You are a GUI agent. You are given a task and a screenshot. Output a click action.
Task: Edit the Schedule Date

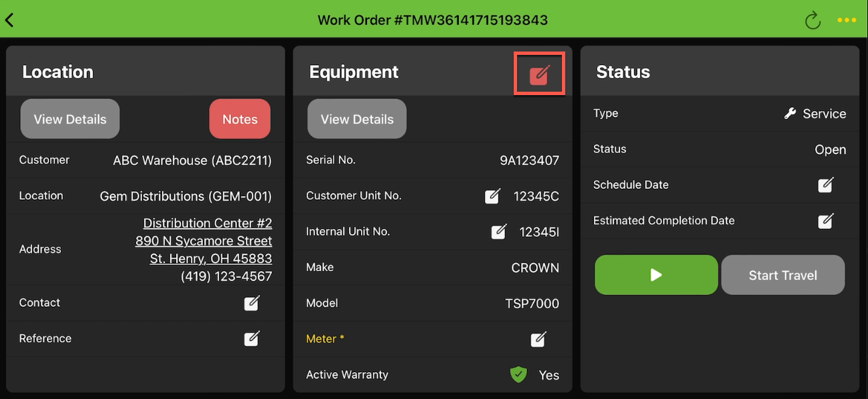click(x=826, y=185)
